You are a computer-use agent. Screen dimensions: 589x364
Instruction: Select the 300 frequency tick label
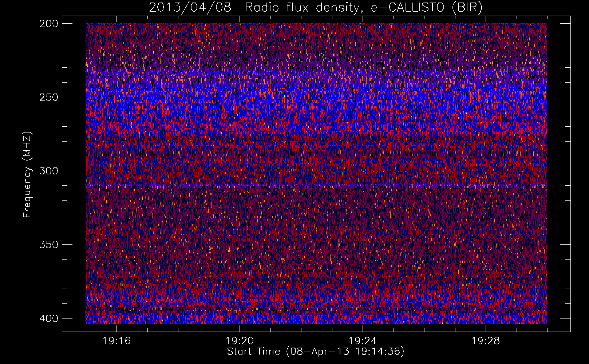click(x=48, y=171)
